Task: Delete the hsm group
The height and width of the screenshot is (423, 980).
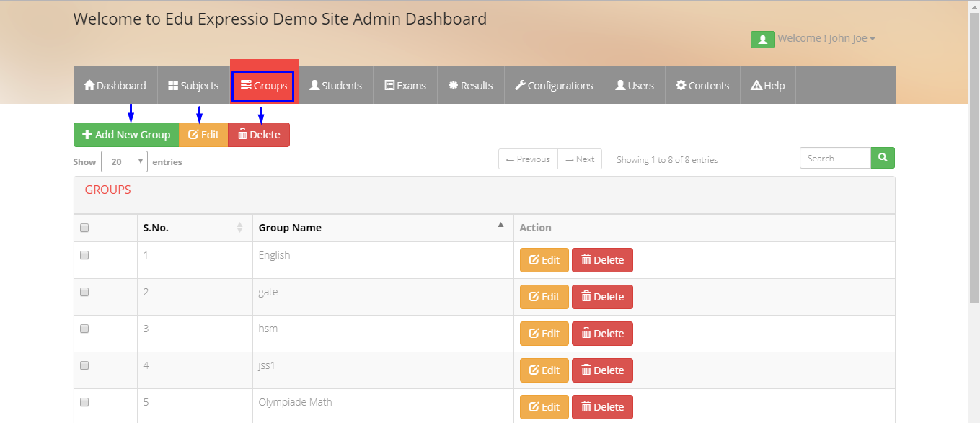Action: click(602, 334)
